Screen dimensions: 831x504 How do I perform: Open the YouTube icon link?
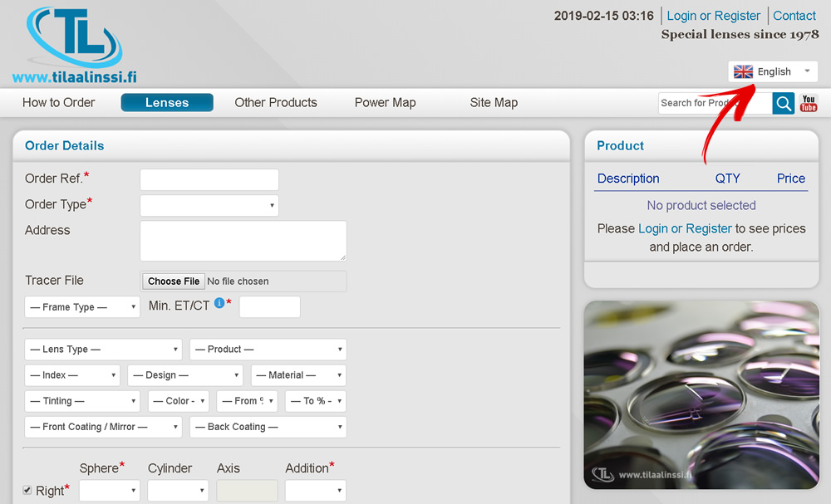(x=809, y=103)
